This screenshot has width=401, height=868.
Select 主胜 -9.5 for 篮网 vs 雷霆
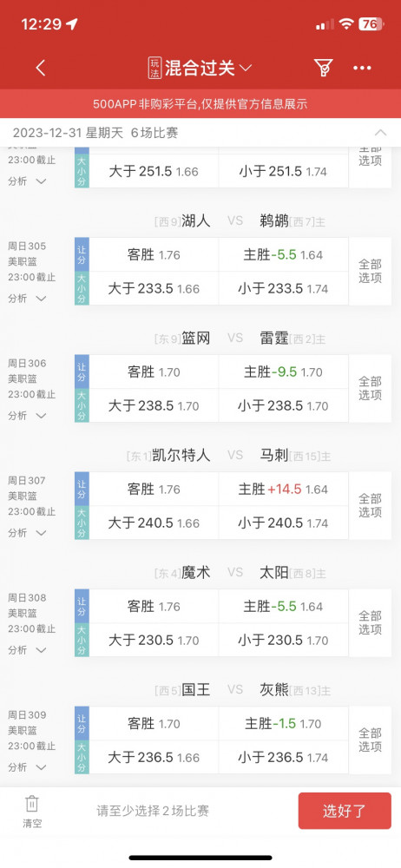283,372
